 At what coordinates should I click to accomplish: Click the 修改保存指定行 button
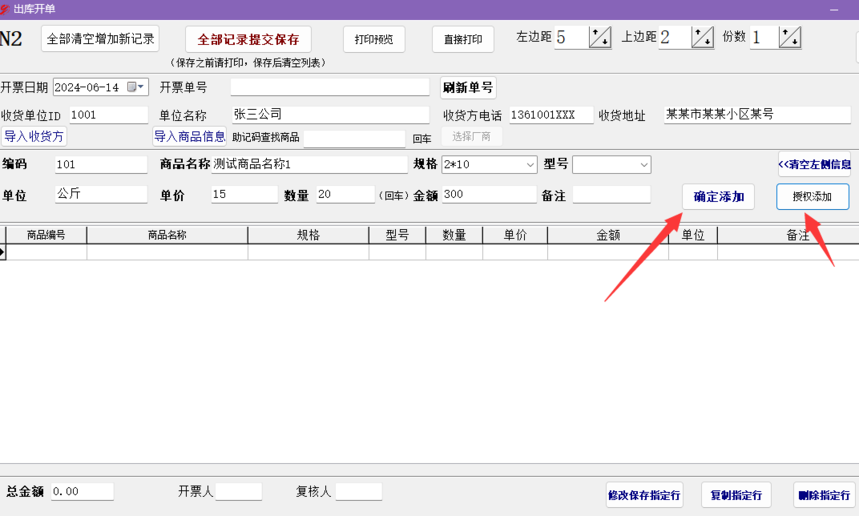point(644,495)
